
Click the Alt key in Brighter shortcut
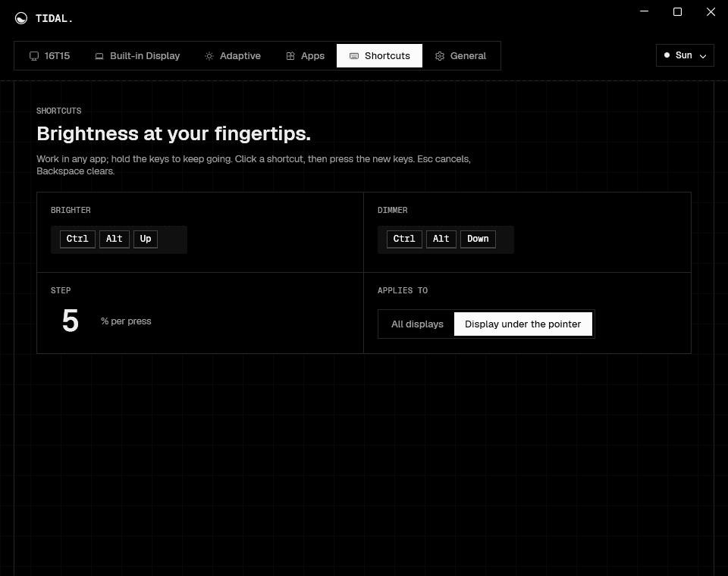click(x=115, y=239)
